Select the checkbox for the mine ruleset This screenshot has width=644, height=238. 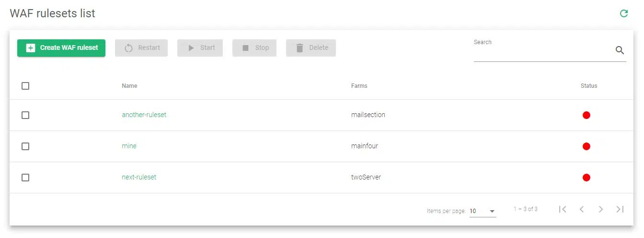(x=25, y=146)
